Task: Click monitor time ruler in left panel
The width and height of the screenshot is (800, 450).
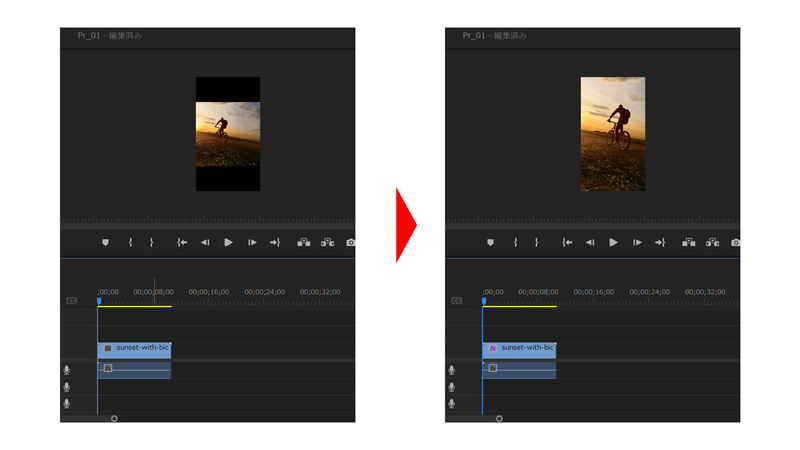Action: click(208, 219)
